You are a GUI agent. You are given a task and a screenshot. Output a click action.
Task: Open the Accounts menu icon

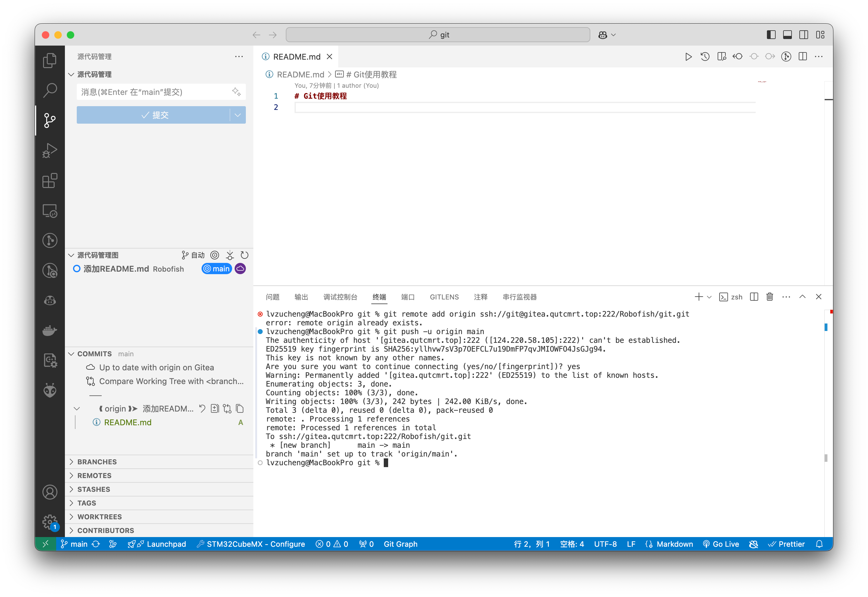(x=50, y=492)
